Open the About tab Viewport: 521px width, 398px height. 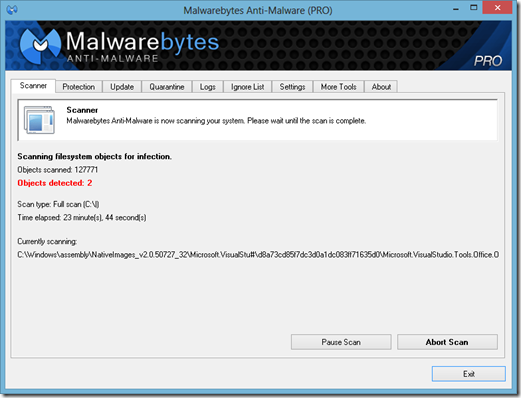pyautogui.click(x=381, y=87)
